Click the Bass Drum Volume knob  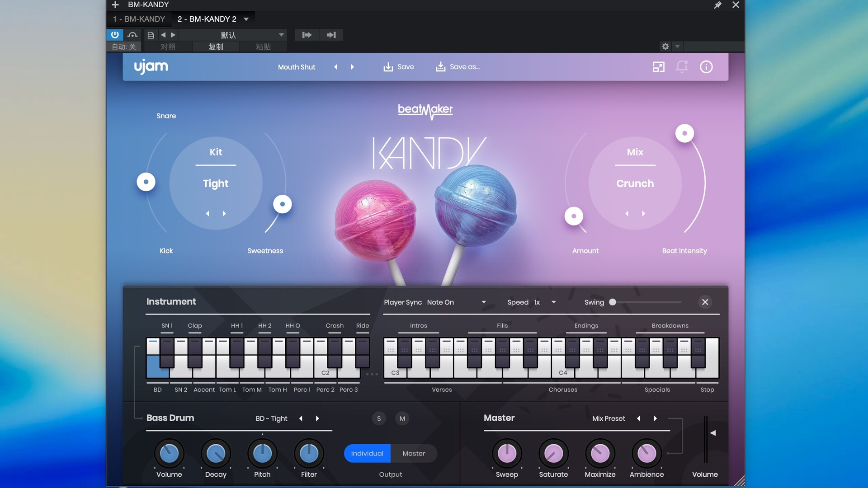point(169,453)
